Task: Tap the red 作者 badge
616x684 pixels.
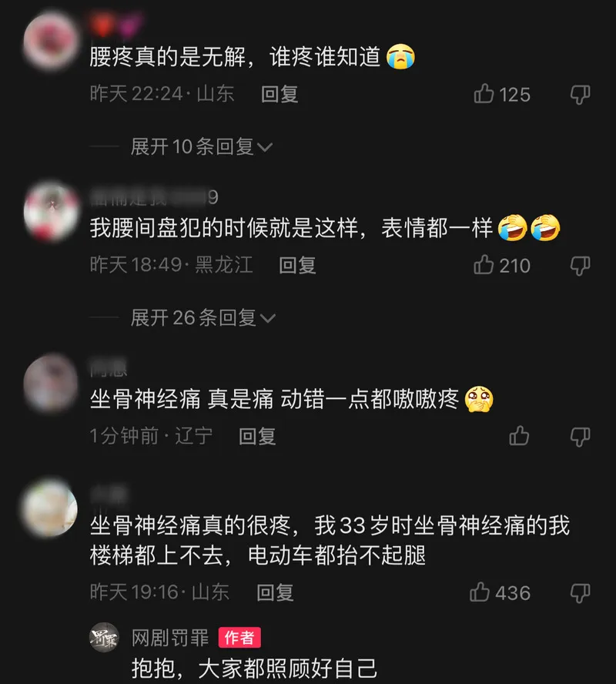Action: pos(239,638)
